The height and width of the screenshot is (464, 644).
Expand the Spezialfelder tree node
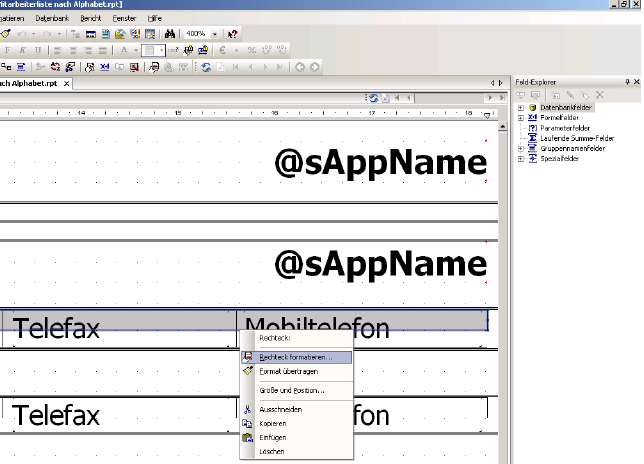coord(521,157)
